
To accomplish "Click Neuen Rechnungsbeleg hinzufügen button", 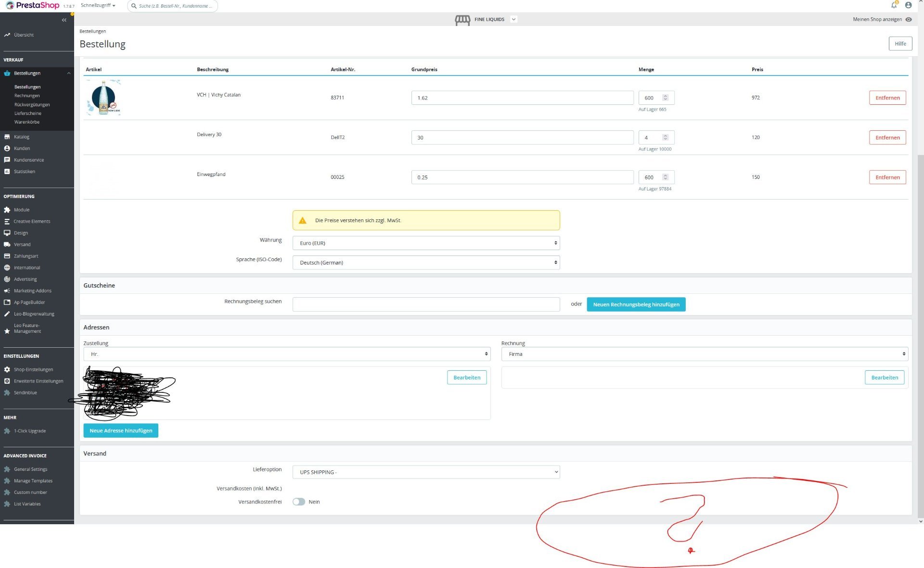I will point(636,304).
